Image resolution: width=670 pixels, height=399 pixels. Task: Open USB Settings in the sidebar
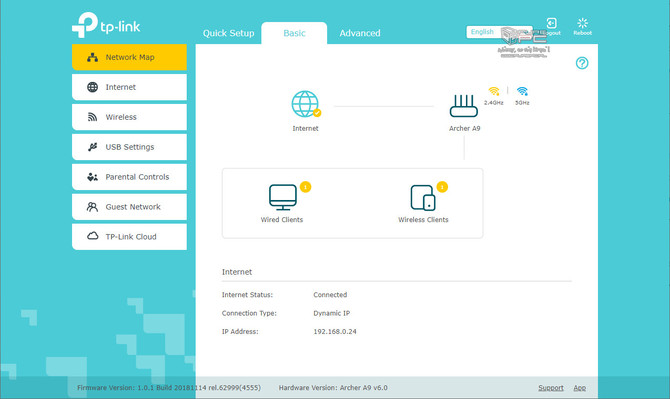coord(129,147)
